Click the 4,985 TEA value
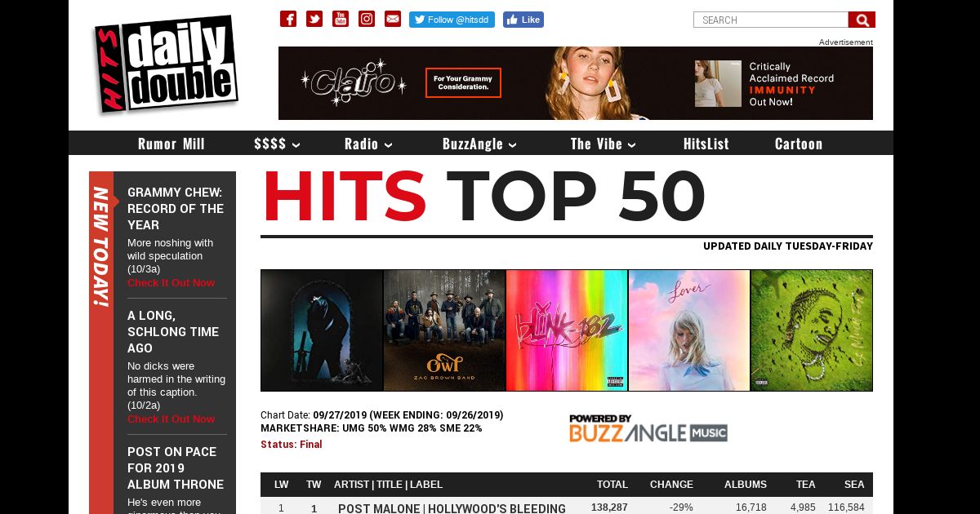The width and height of the screenshot is (980, 514). click(x=803, y=507)
